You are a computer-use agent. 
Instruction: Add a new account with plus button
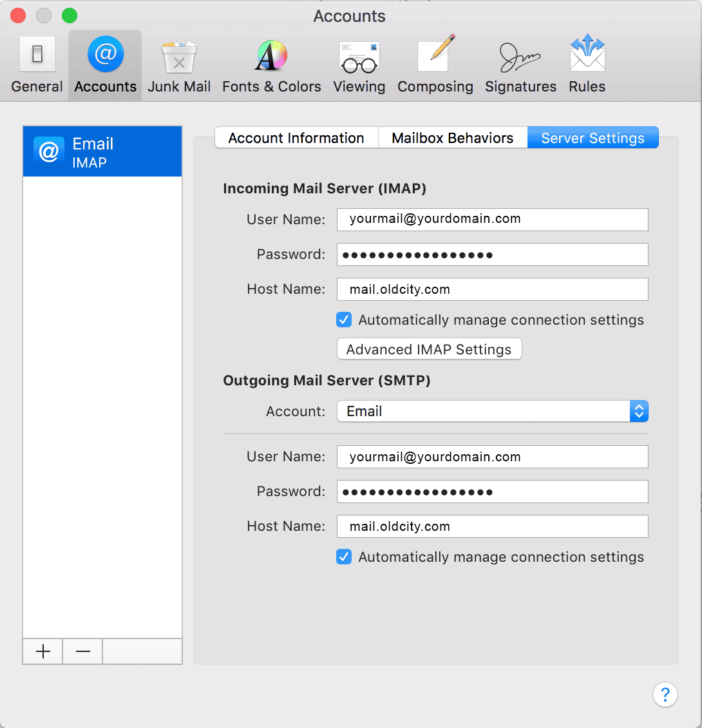43,651
